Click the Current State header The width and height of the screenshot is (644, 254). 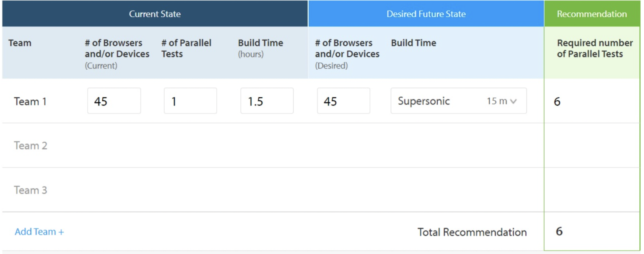tap(155, 13)
